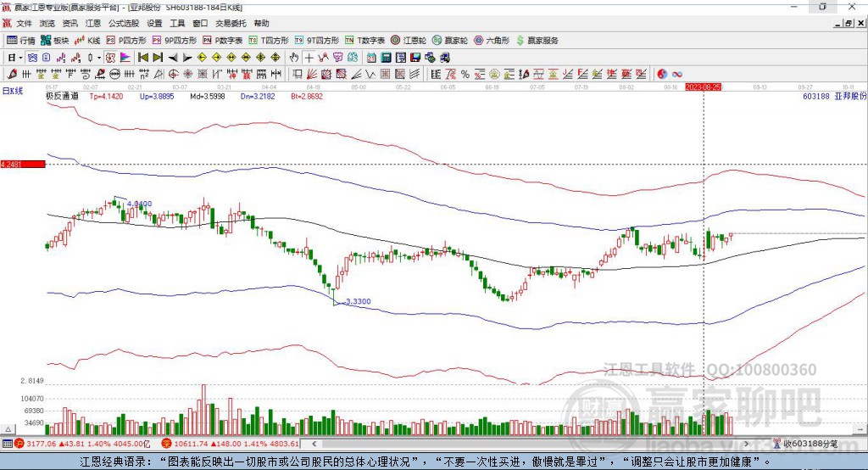Viewport: 868px width, 470px height.
Task: Click the 4.2481 red price tag
Action: (x=23, y=164)
